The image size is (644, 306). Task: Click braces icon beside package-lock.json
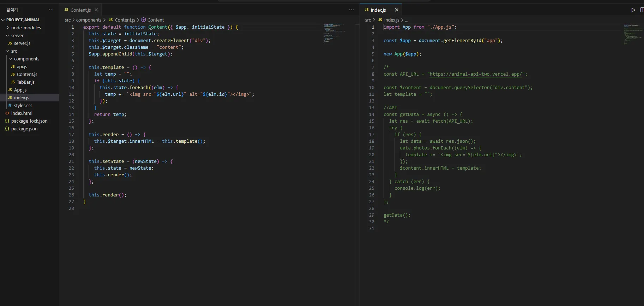(x=7, y=121)
